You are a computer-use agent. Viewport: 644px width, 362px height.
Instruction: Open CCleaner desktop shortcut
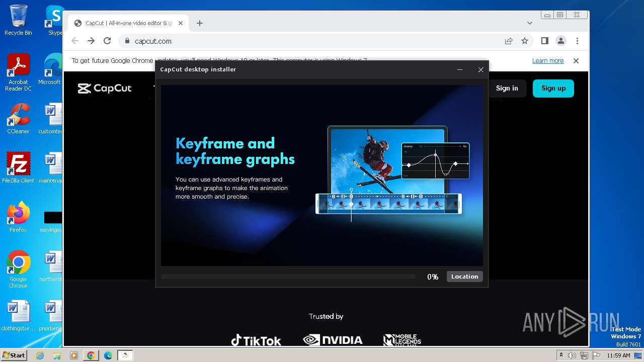point(18,119)
